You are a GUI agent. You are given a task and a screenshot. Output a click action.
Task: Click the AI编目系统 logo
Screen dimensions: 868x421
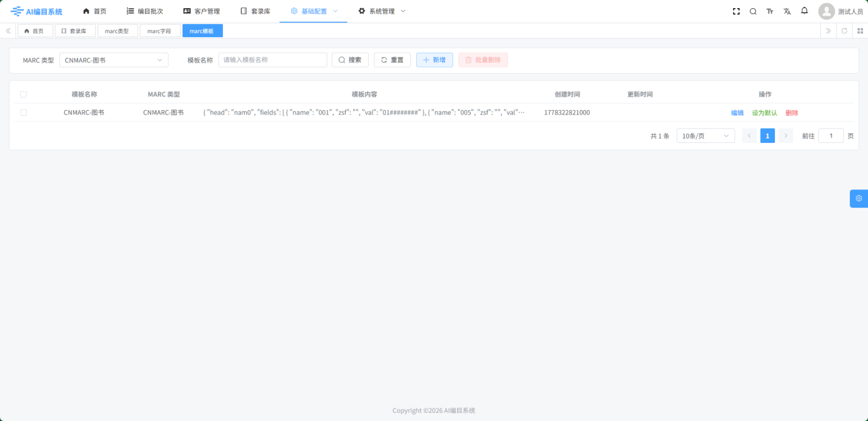(x=37, y=11)
